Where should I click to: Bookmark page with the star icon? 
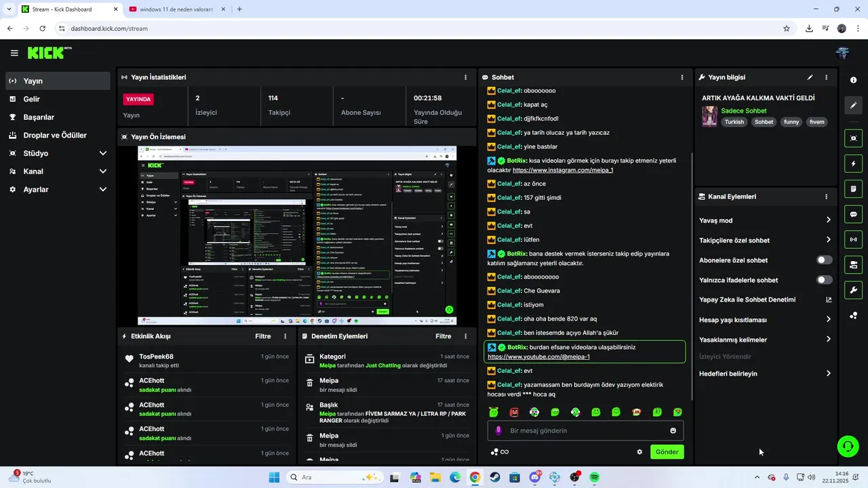pyautogui.click(x=787, y=28)
